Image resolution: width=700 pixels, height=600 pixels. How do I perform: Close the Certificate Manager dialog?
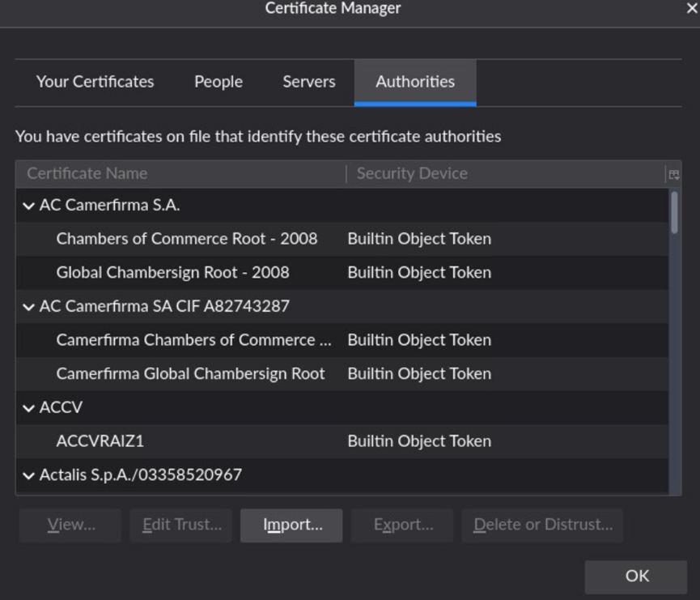692,8
